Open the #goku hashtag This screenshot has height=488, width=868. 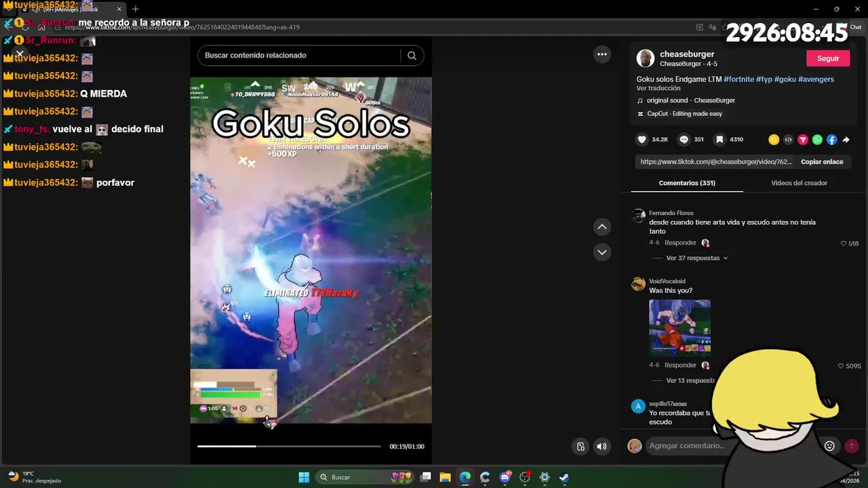click(x=785, y=79)
